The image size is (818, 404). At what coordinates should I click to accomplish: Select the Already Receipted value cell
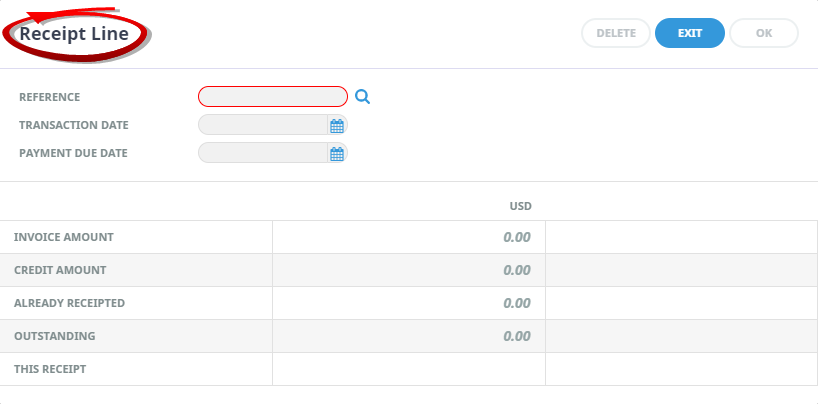tap(409, 303)
